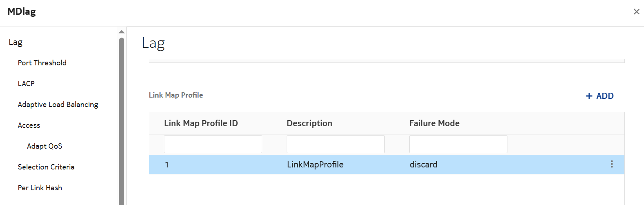
Task: Select the LinkMapProfile table row
Action: (315, 165)
